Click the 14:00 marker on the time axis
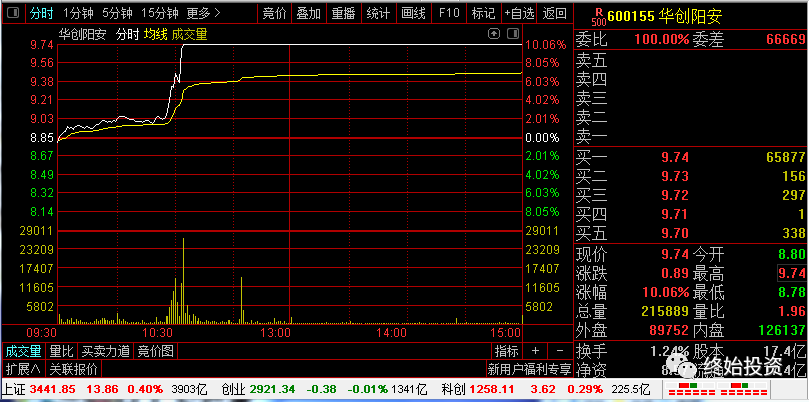The width and height of the screenshot is (809, 402). click(391, 332)
